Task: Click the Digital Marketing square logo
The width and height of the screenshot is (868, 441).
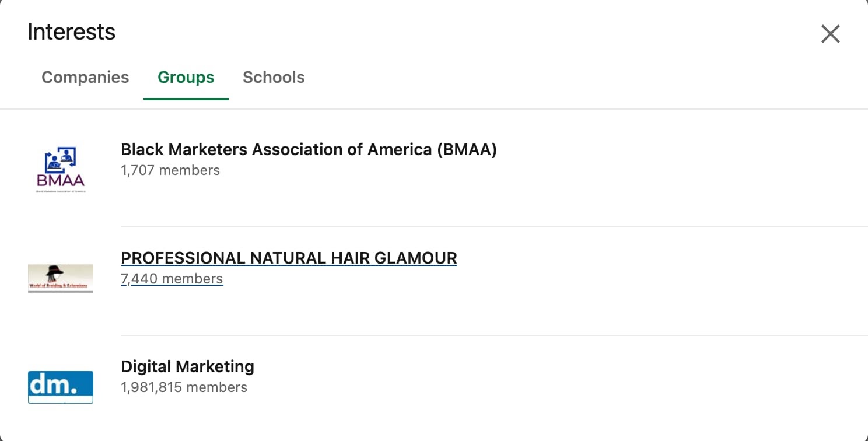Action: pos(60,387)
